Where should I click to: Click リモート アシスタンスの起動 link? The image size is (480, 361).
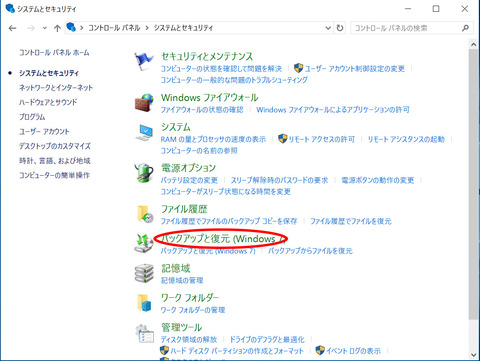tap(406, 139)
